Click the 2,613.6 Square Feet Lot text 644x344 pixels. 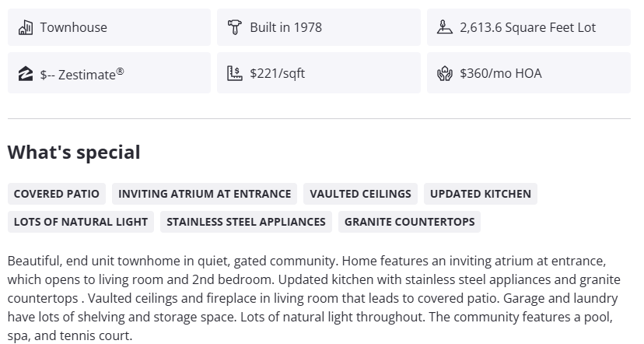(527, 27)
